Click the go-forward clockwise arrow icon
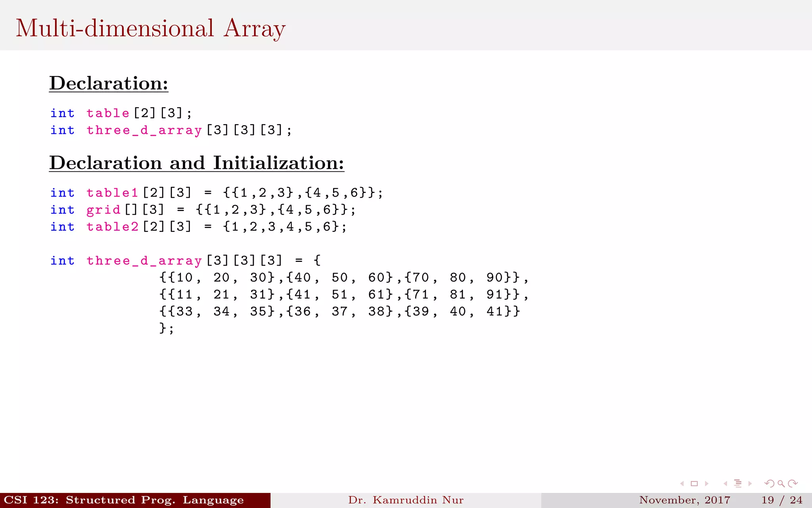Image resolution: width=812 pixels, height=508 pixels. pyautogui.click(x=793, y=483)
